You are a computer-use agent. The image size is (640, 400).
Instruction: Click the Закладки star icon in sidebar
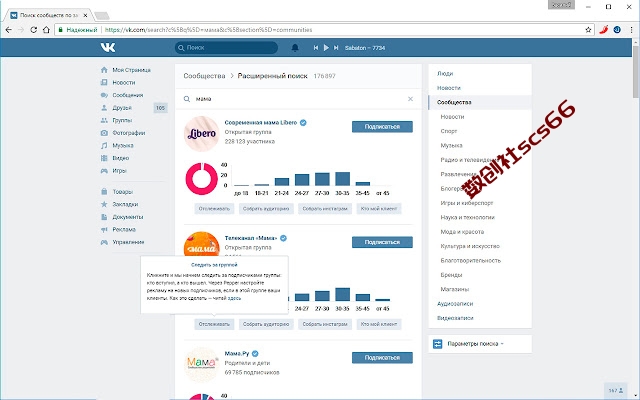(104, 204)
